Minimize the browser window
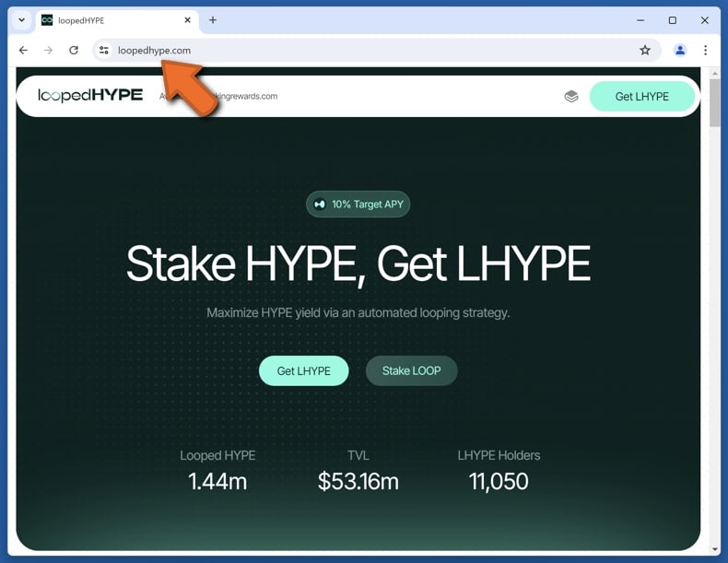 [x=640, y=20]
